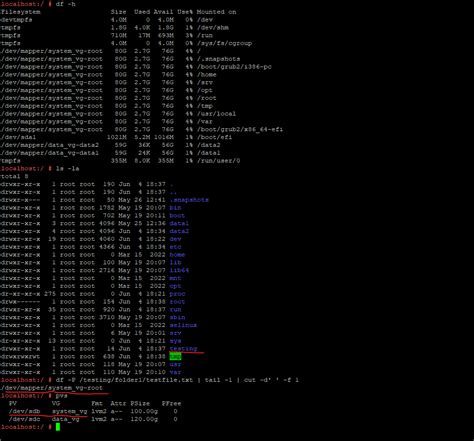The width and height of the screenshot is (474, 441).
Task: Click the "lib" directory name
Action: pyautogui.click(x=175, y=263)
